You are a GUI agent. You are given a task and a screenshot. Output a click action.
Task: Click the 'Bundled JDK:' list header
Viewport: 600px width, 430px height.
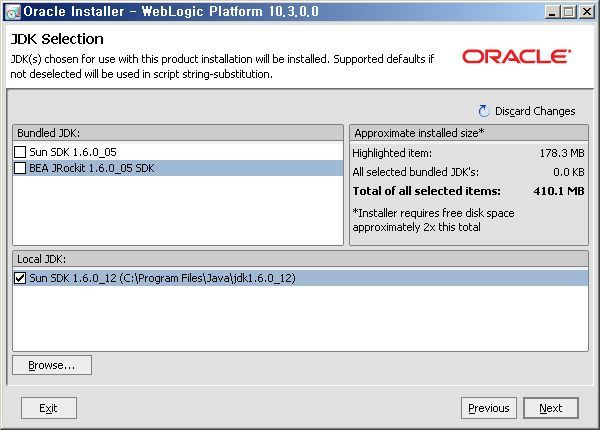178,133
